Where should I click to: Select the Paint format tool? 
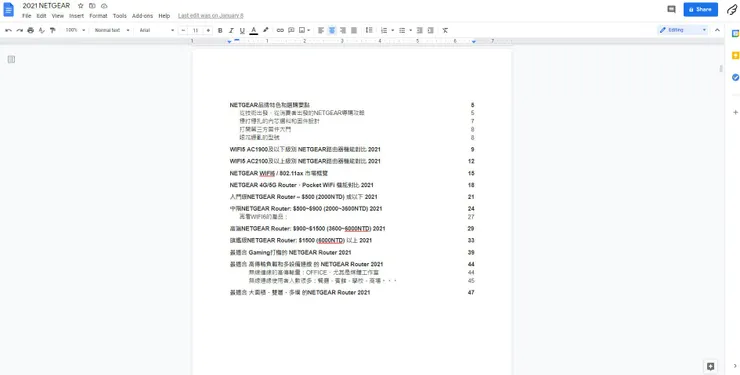click(x=52, y=30)
